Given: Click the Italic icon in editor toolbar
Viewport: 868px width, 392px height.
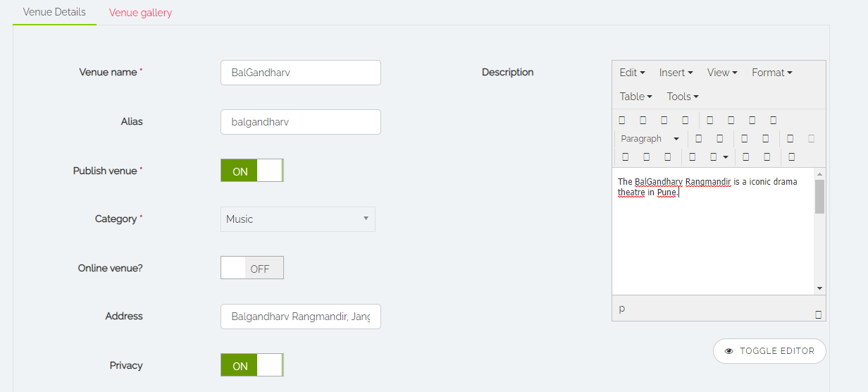Looking at the screenshot, I should (643, 121).
